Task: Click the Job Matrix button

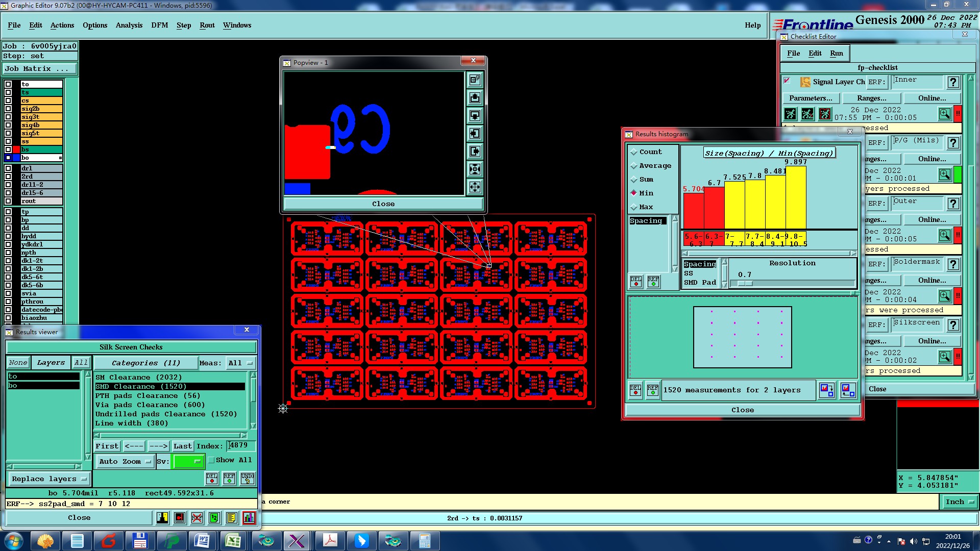Action: tap(40, 69)
